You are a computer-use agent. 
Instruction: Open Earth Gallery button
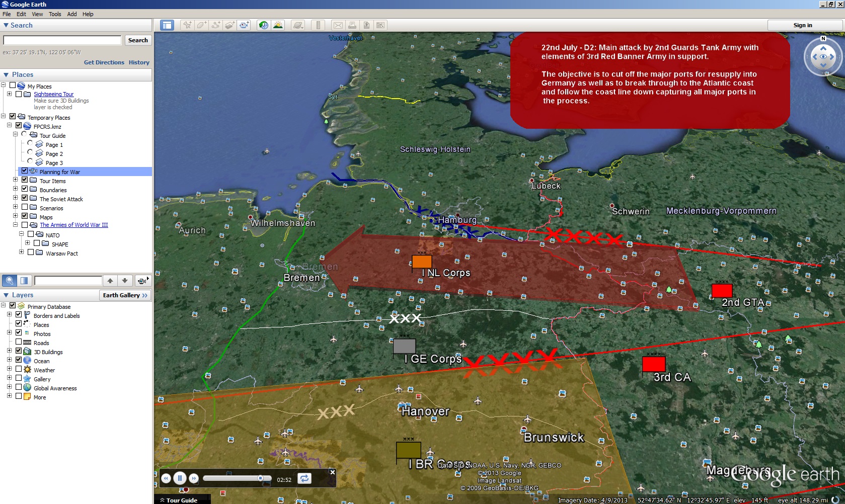point(125,295)
